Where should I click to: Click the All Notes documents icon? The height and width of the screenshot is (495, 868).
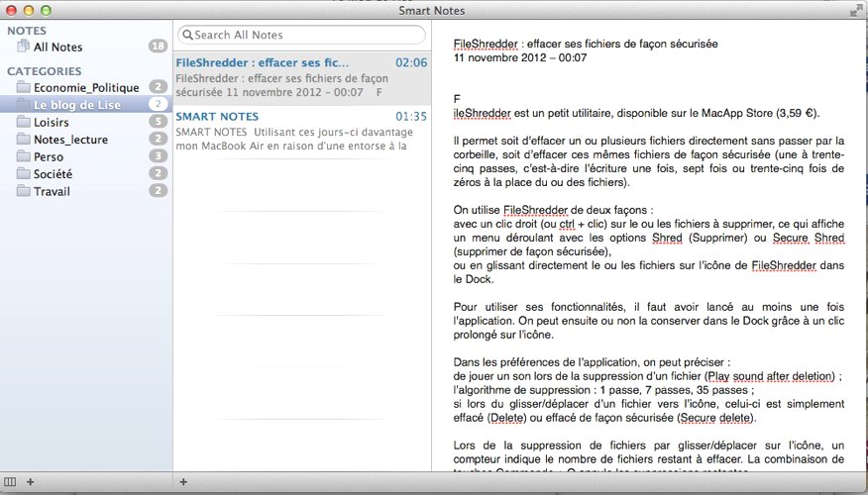pos(24,47)
